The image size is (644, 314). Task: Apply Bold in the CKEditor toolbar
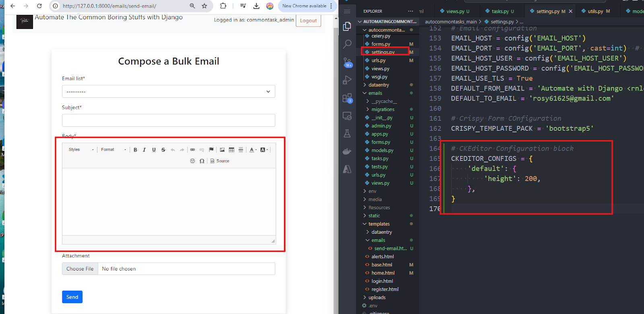click(x=135, y=150)
